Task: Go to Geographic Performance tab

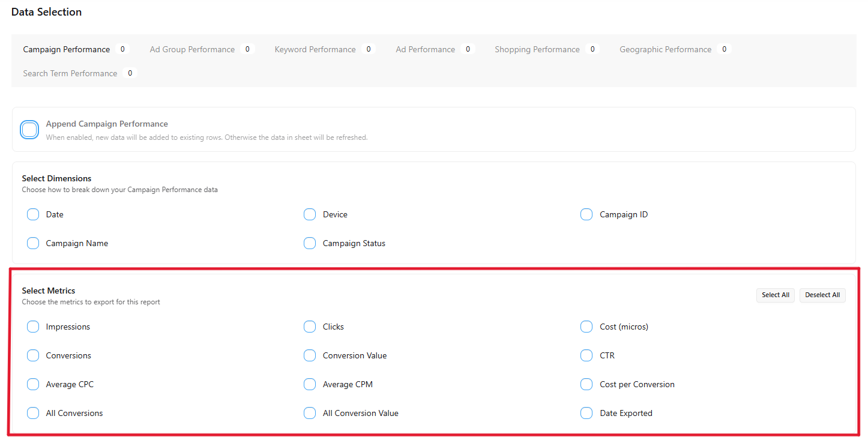Action: coord(675,49)
